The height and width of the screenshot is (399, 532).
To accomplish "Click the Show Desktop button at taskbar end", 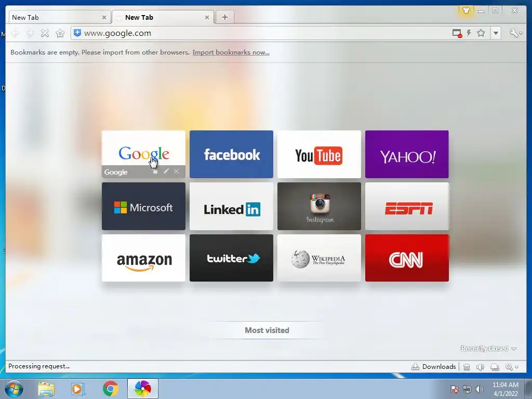I will pyautogui.click(x=528, y=389).
